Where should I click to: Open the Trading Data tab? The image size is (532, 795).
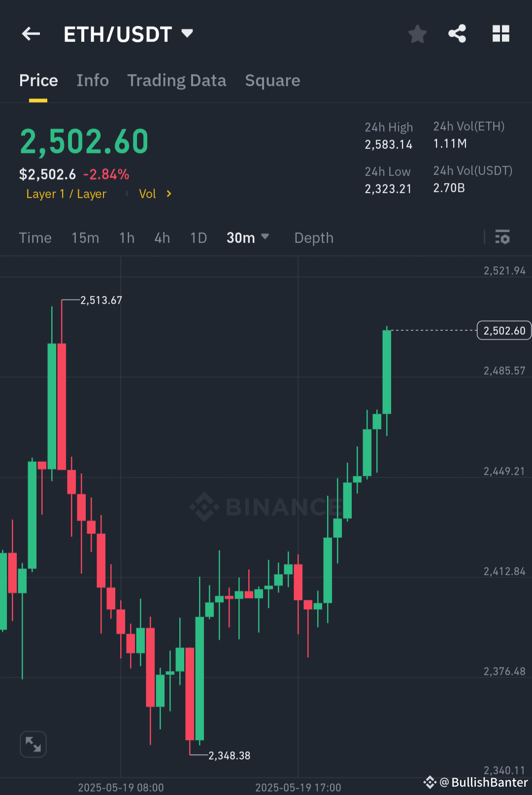[x=176, y=80]
